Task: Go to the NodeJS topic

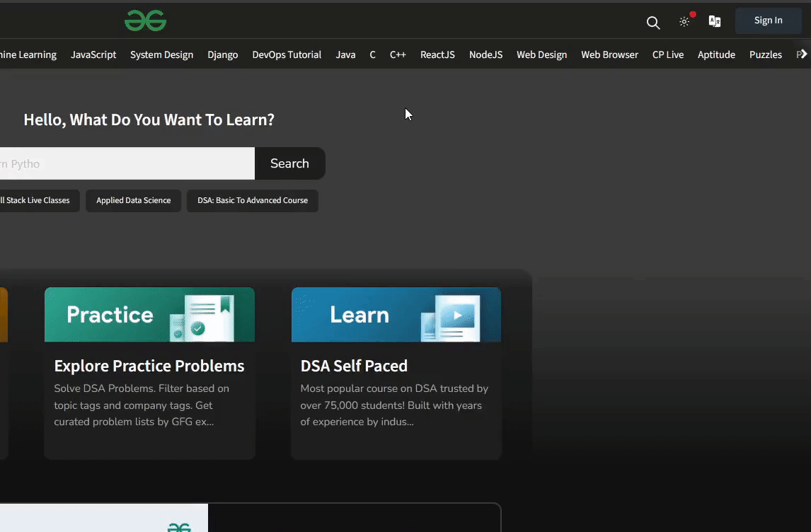Action: tap(485, 54)
